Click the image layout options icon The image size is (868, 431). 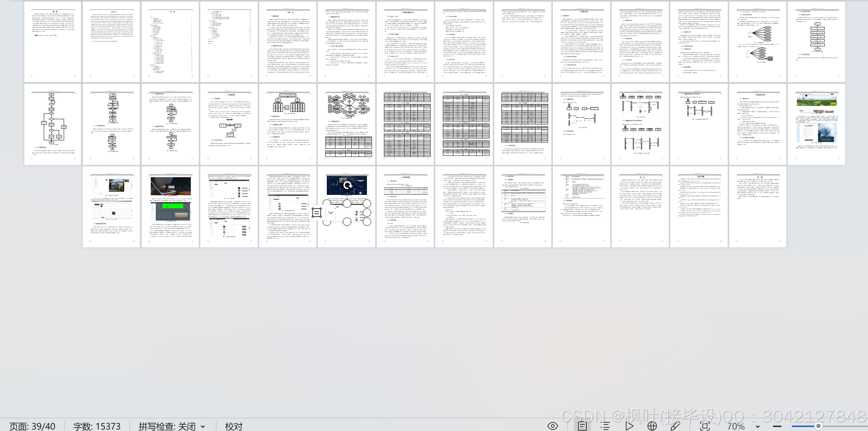(x=317, y=213)
